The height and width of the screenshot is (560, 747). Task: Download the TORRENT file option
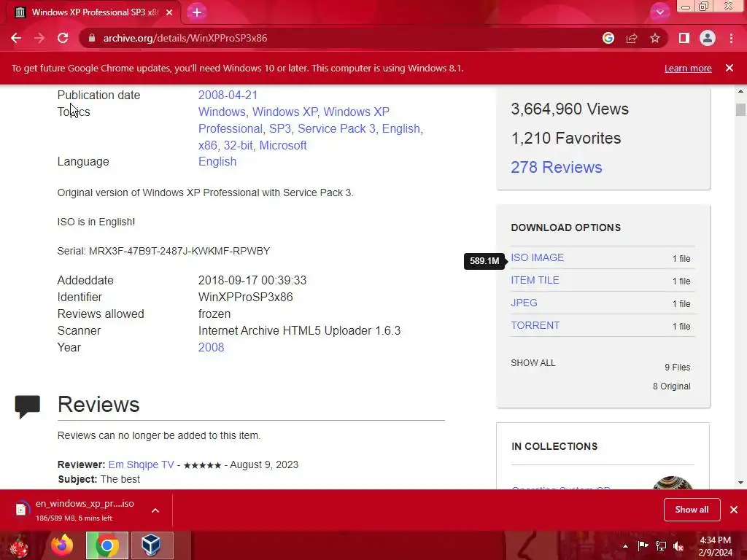(x=535, y=325)
